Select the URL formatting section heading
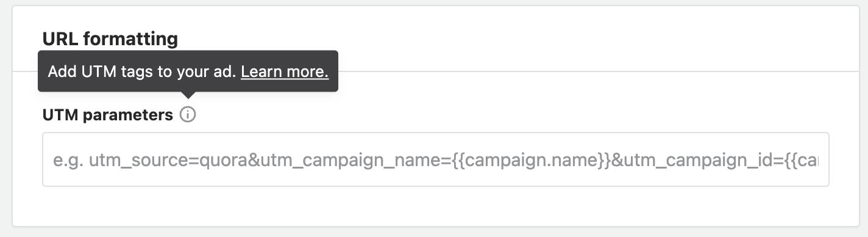 coord(110,39)
